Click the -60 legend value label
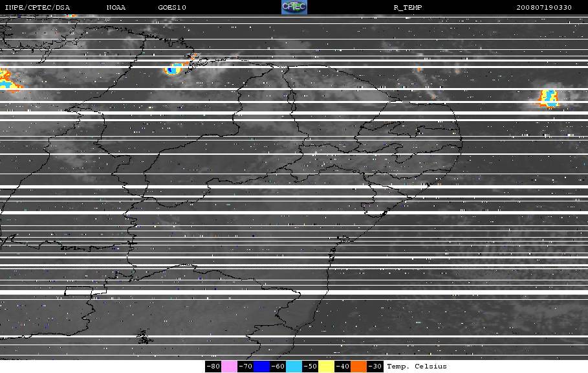This screenshot has width=588, height=373. (278, 367)
